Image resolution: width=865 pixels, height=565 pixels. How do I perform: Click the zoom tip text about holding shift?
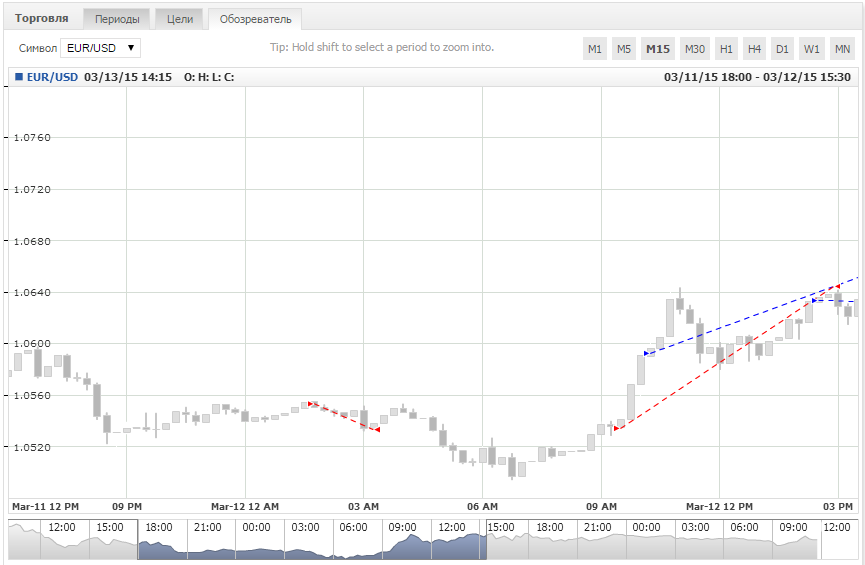382,47
